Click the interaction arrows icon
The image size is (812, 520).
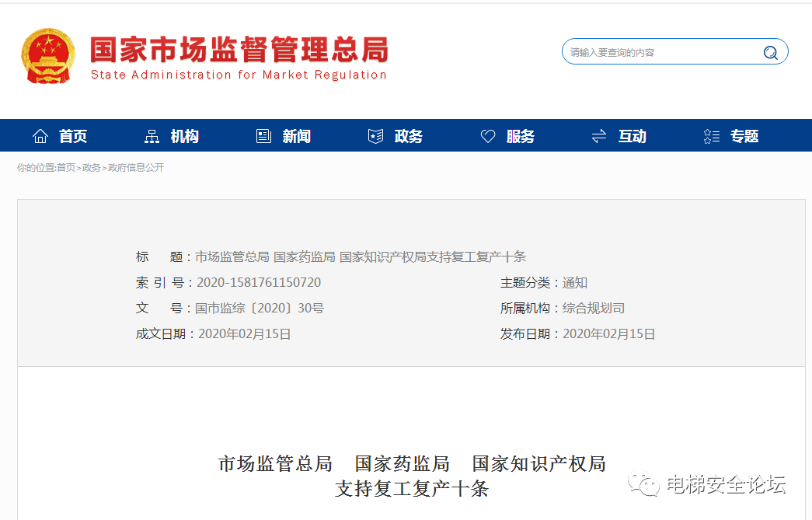pyautogui.click(x=599, y=137)
